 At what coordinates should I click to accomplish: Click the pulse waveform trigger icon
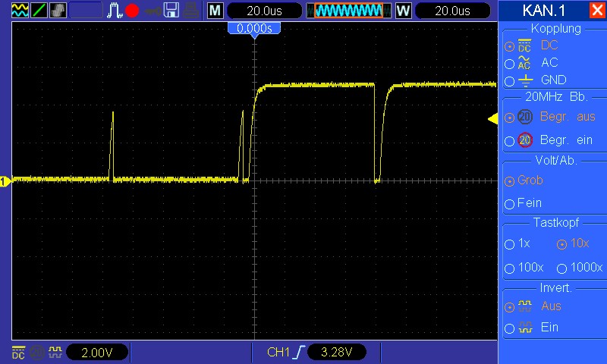pyautogui.click(x=115, y=11)
